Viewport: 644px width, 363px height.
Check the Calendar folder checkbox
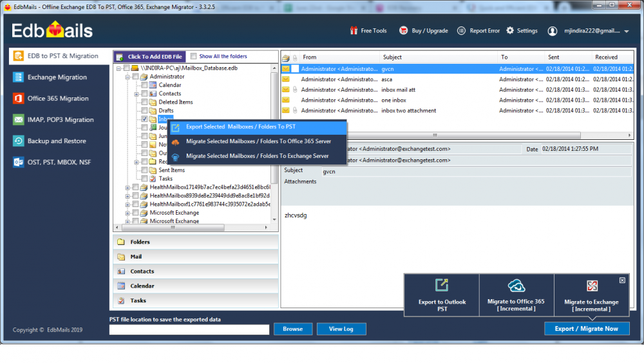144,85
